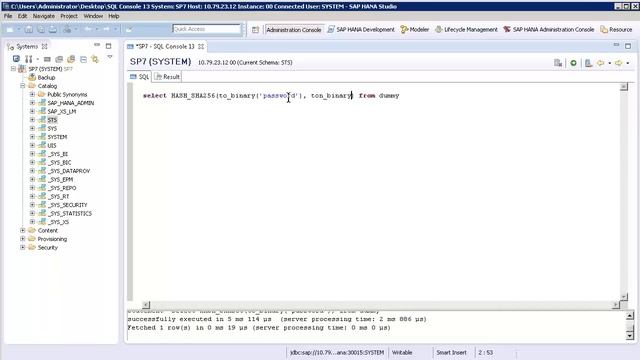Click the Open Perspective icon
640x360 pixels.
[256, 29]
